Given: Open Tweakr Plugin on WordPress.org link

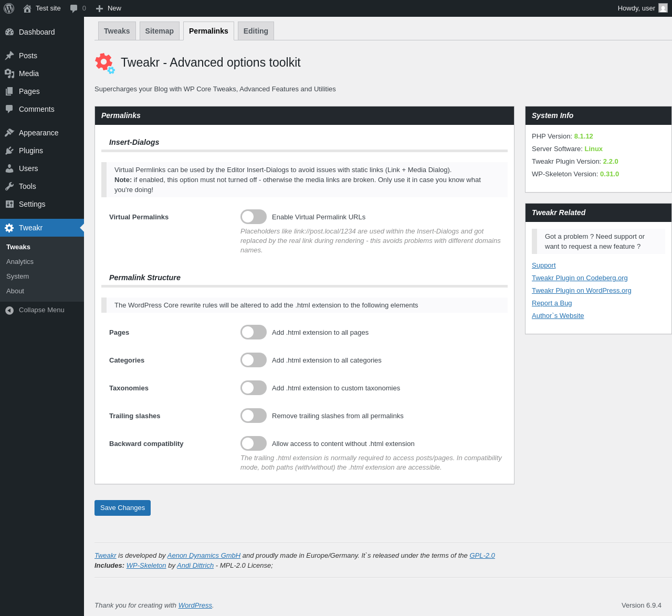Looking at the screenshot, I should 582,291.
